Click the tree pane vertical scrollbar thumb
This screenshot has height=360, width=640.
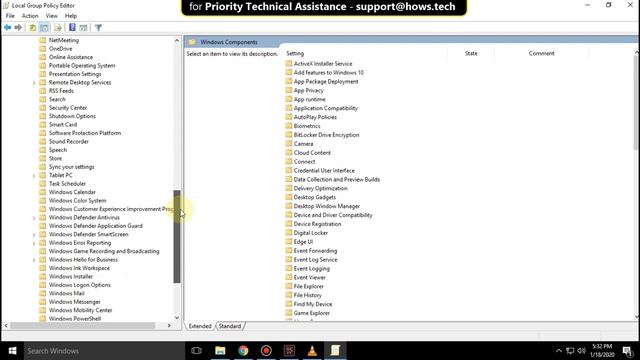(x=177, y=236)
